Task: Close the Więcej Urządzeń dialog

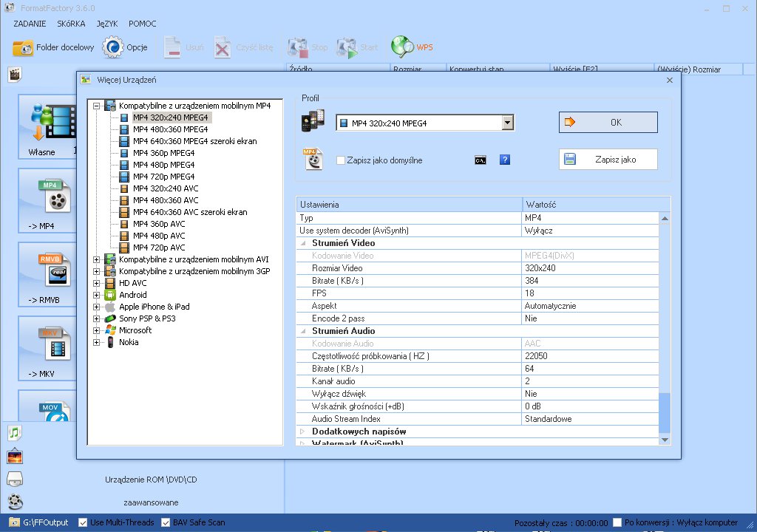Action: 670,80
